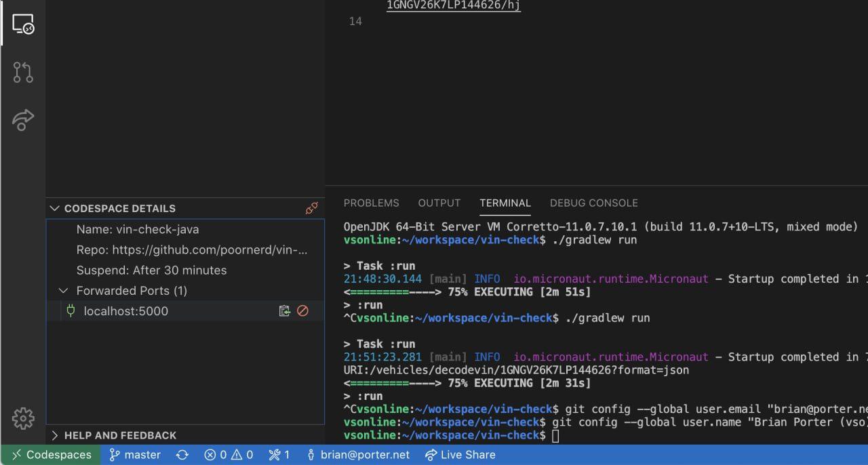Open the Manage gear icon
This screenshot has width=868, height=465.
[23, 418]
